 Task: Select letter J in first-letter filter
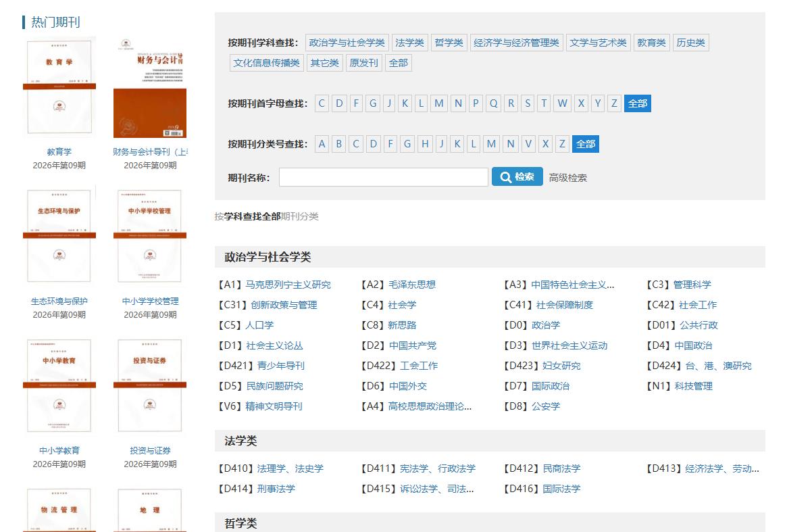point(389,103)
